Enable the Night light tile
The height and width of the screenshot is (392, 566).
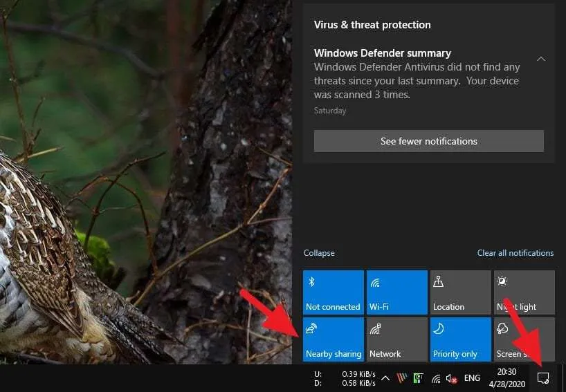(524, 292)
